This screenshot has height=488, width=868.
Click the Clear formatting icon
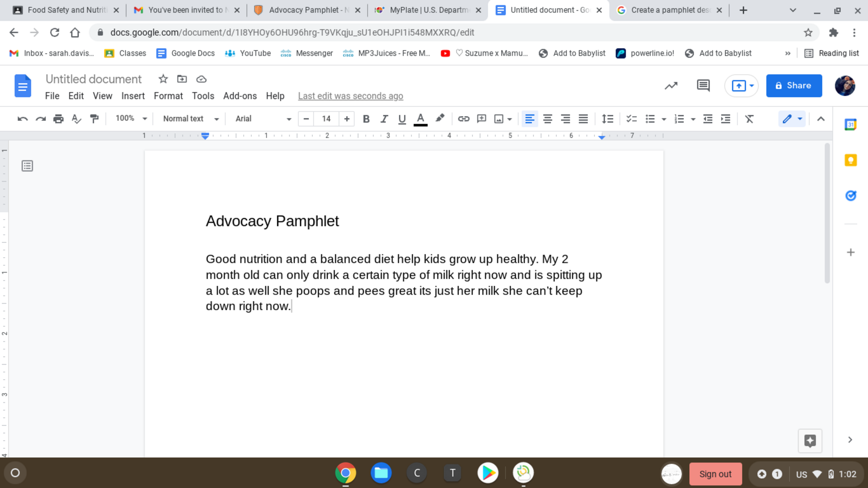(x=749, y=119)
